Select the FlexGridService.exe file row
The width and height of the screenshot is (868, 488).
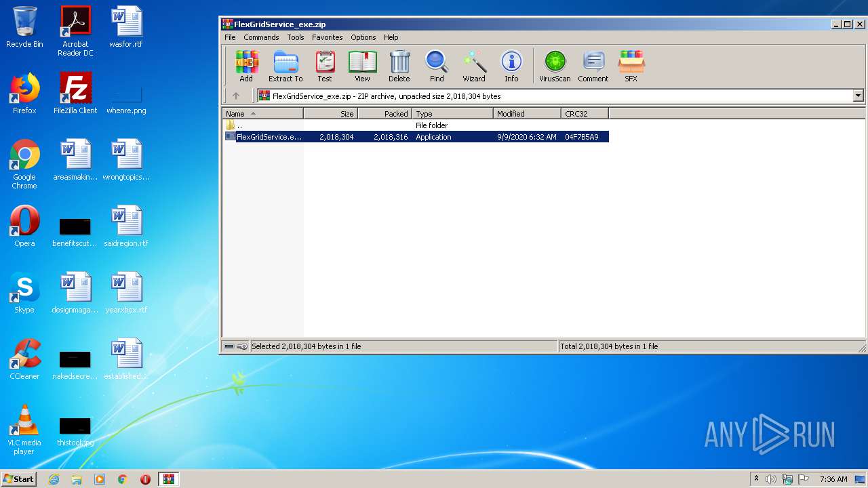click(x=416, y=137)
